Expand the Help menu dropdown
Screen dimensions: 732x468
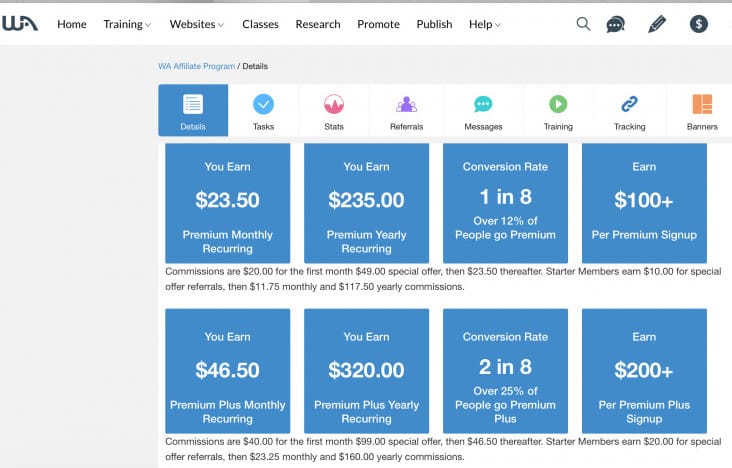[485, 24]
